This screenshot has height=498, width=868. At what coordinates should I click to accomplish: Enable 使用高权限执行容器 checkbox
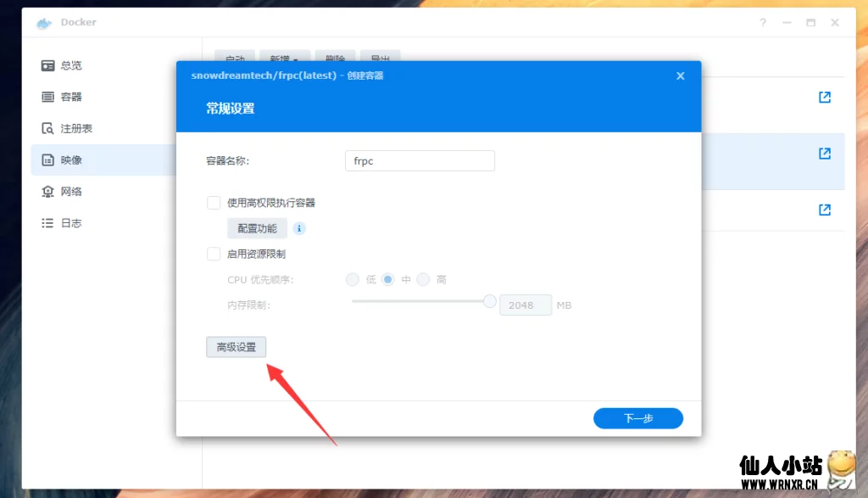click(214, 203)
